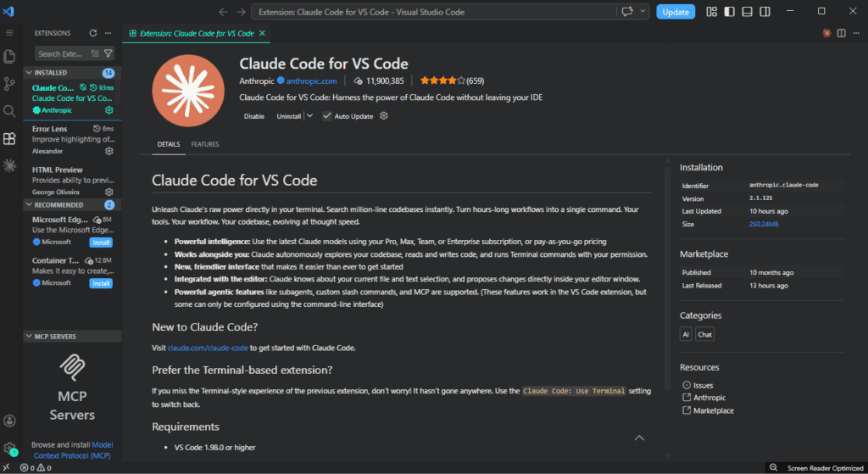Open the Search view in activity bar
Image resolution: width=868 pixels, height=474 pixels.
[9, 111]
